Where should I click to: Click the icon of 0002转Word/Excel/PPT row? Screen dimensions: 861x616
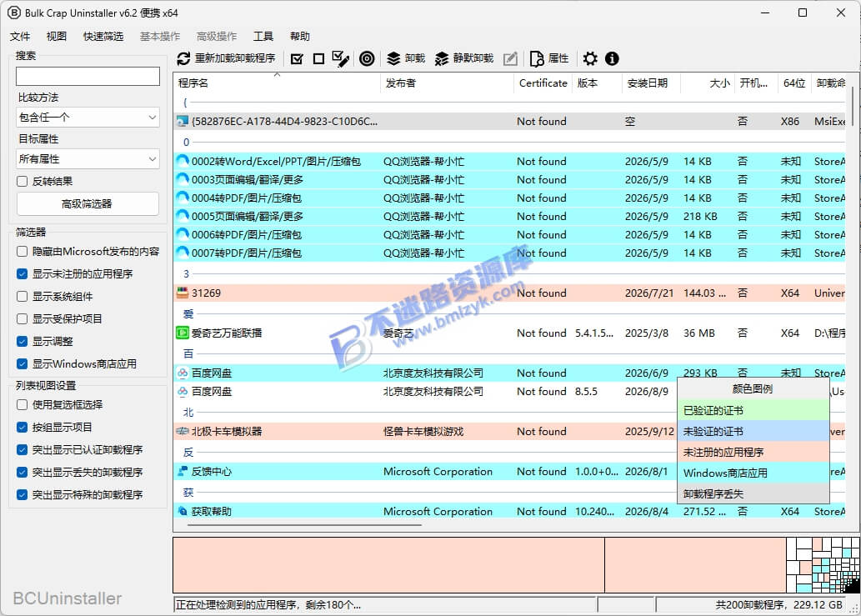coord(183,162)
